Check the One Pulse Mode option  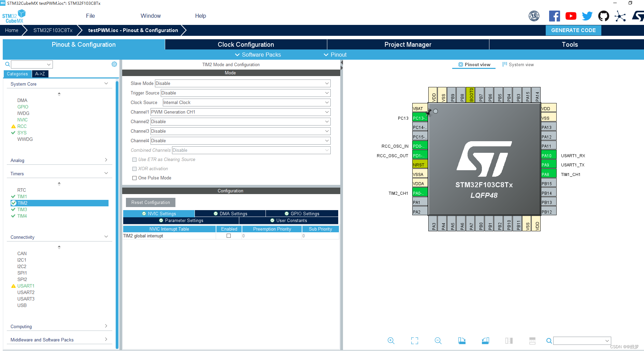click(x=134, y=178)
